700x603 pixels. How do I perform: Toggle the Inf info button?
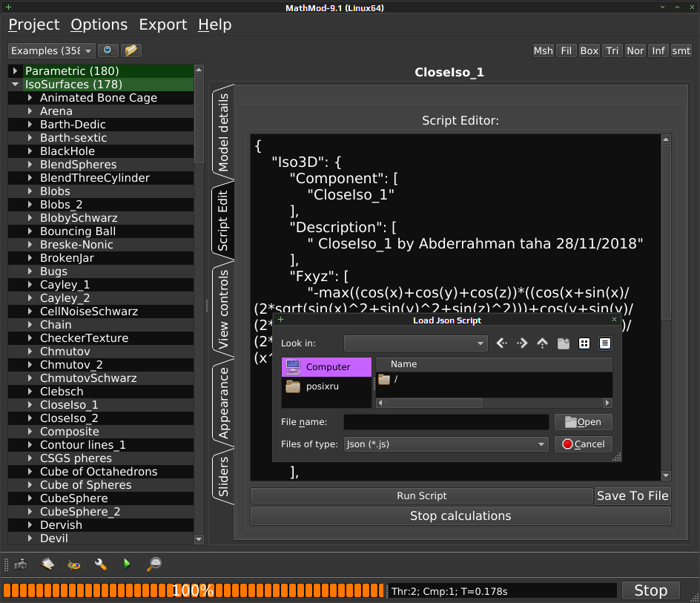658,50
